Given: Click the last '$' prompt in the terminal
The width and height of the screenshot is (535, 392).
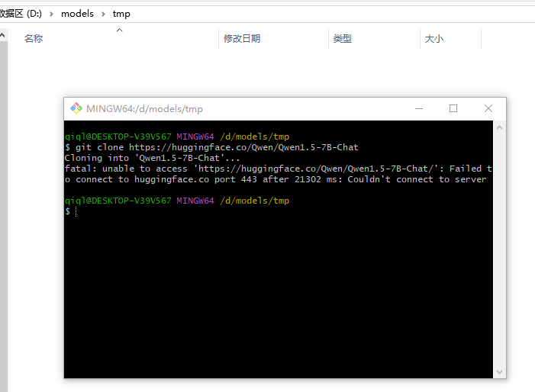Looking at the screenshot, I should pyautogui.click(x=68, y=211).
